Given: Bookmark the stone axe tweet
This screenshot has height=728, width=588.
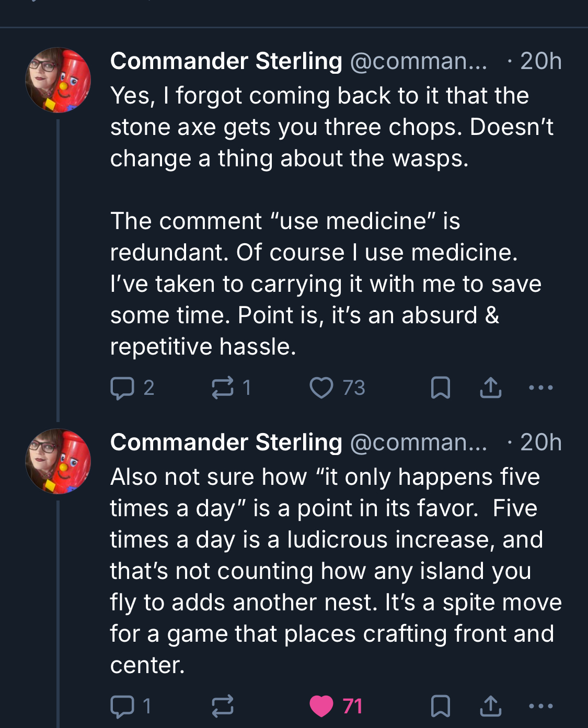Looking at the screenshot, I should 440,388.
